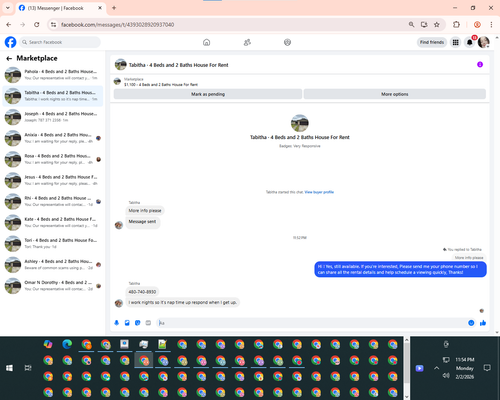Click the taskbar overflow scrollbar
500x400 pixels.
point(407,368)
